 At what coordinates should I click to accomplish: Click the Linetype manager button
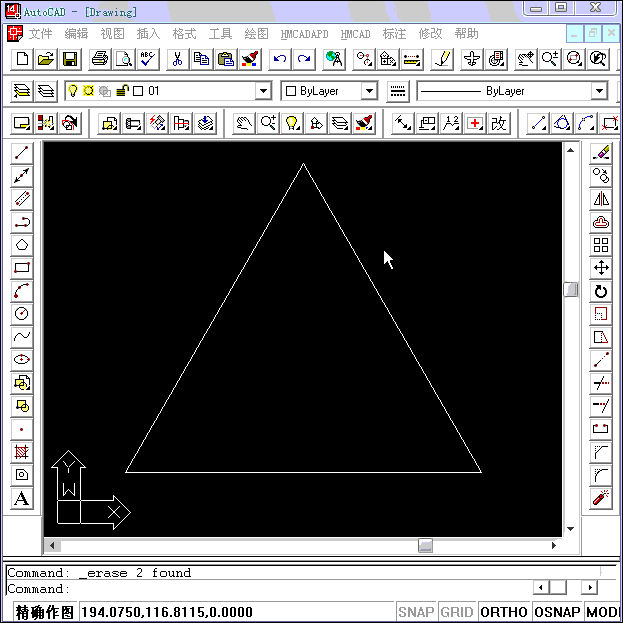point(398,91)
